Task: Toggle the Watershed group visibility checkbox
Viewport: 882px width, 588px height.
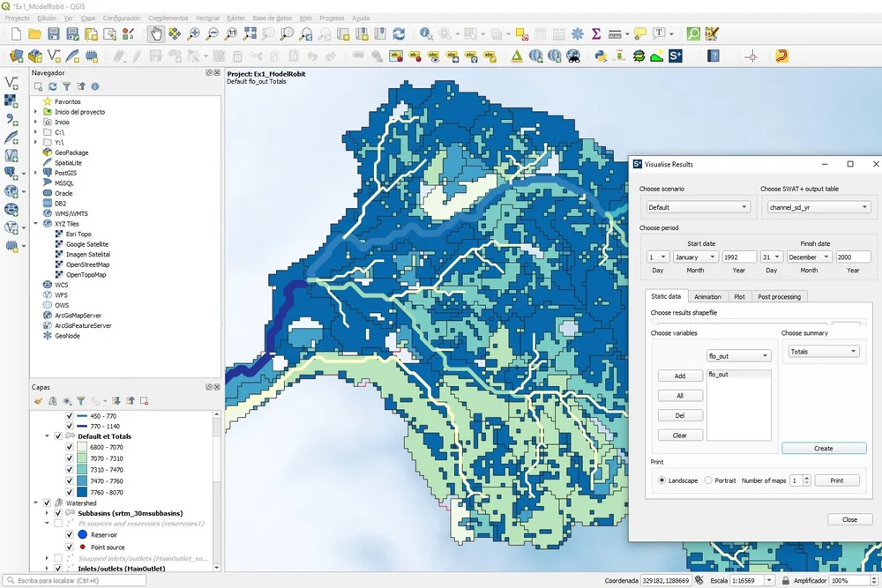Action: click(47, 503)
